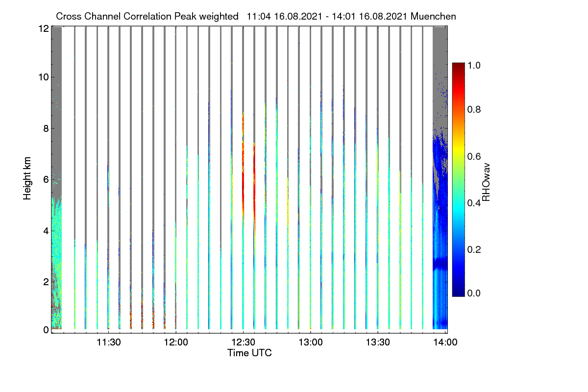The image size is (588, 392).
Task: Click the colorbar value 0.2
Action: [x=474, y=249]
